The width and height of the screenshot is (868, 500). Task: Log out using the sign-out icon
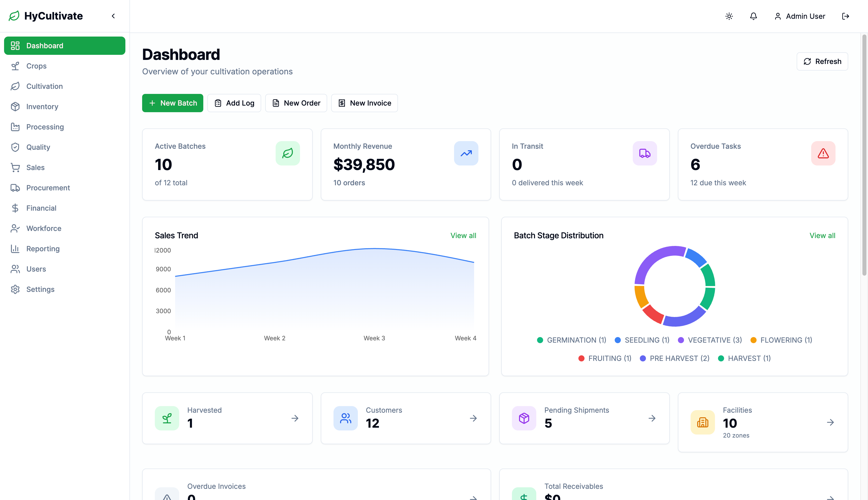[x=846, y=16]
